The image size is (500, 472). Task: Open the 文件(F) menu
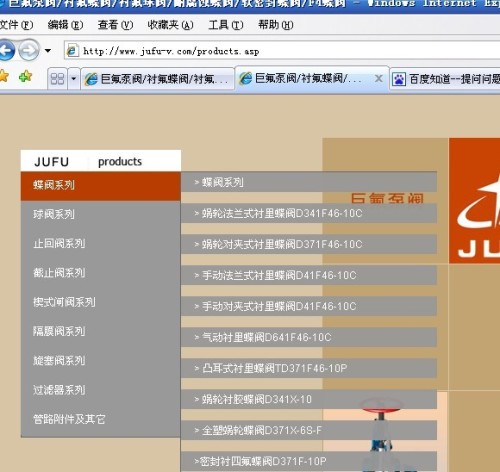[x=16, y=25]
